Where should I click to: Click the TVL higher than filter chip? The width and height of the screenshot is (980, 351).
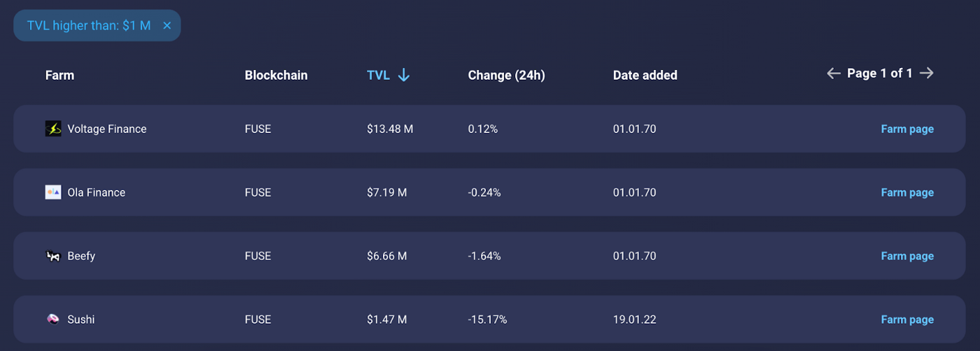click(x=89, y=26)
